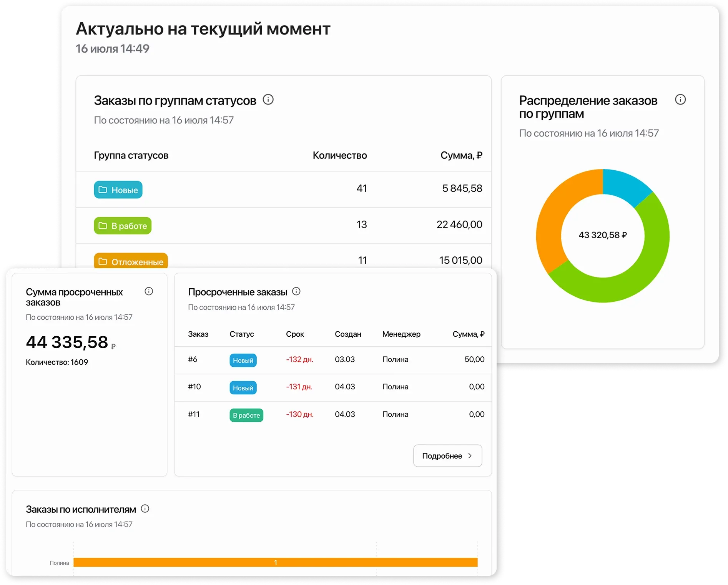The height and width of the screenshot is (585, 728).
Task: Toggle the Новый status badge on order #10
Action: [243, 387]
